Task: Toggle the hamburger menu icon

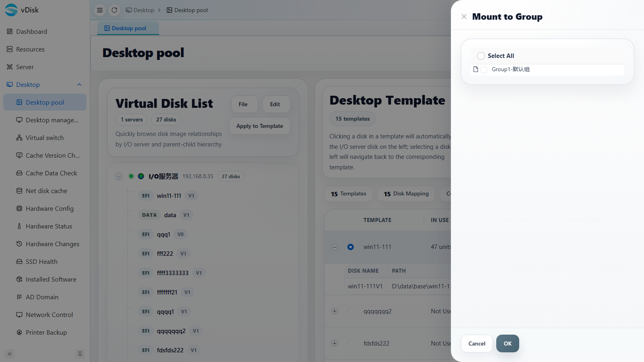Action: (x=100, y=10)
